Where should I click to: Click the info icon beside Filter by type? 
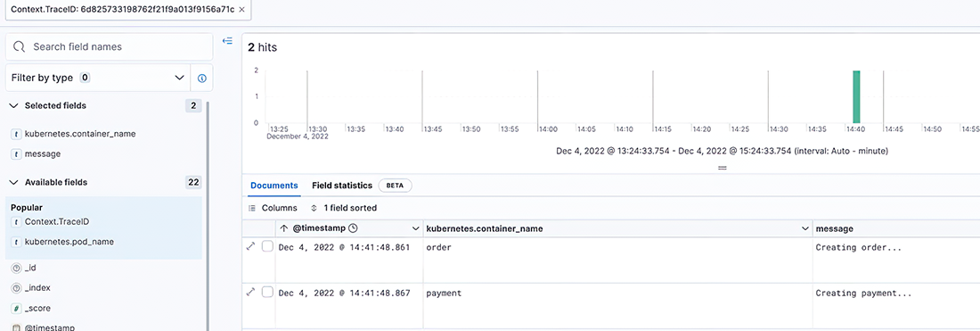201,79
